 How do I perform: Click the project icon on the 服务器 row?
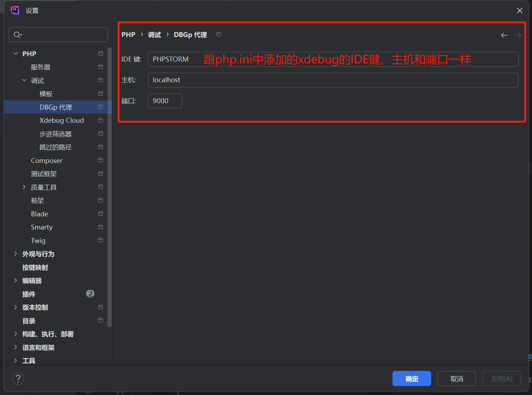coord(101,67)
